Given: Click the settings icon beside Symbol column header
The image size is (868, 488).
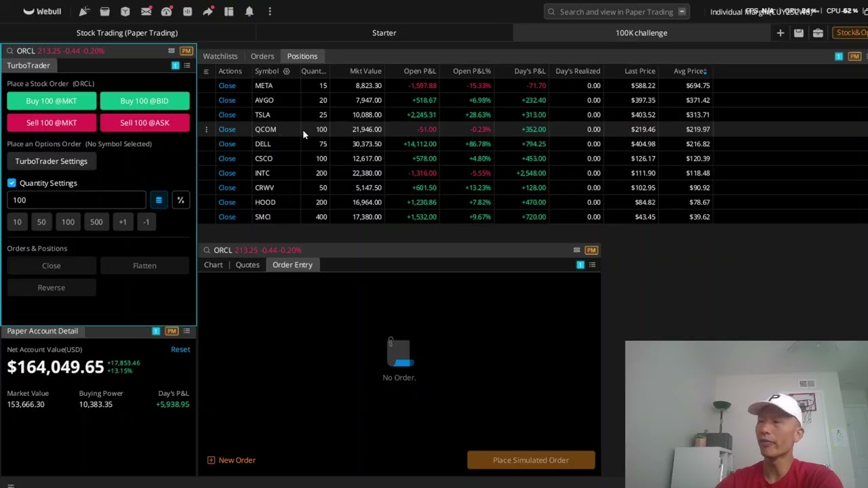Looking at the screenshot, I should coord(286,71).
